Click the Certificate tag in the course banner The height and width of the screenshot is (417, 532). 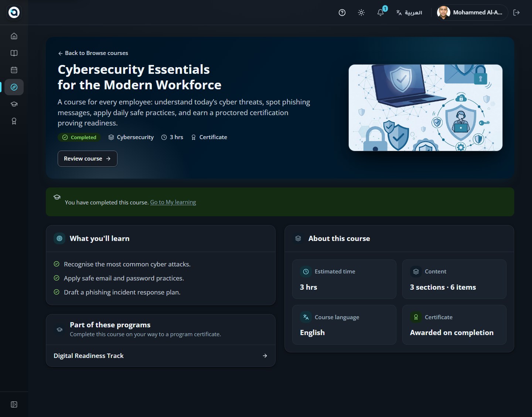click(x=209, y=137)
